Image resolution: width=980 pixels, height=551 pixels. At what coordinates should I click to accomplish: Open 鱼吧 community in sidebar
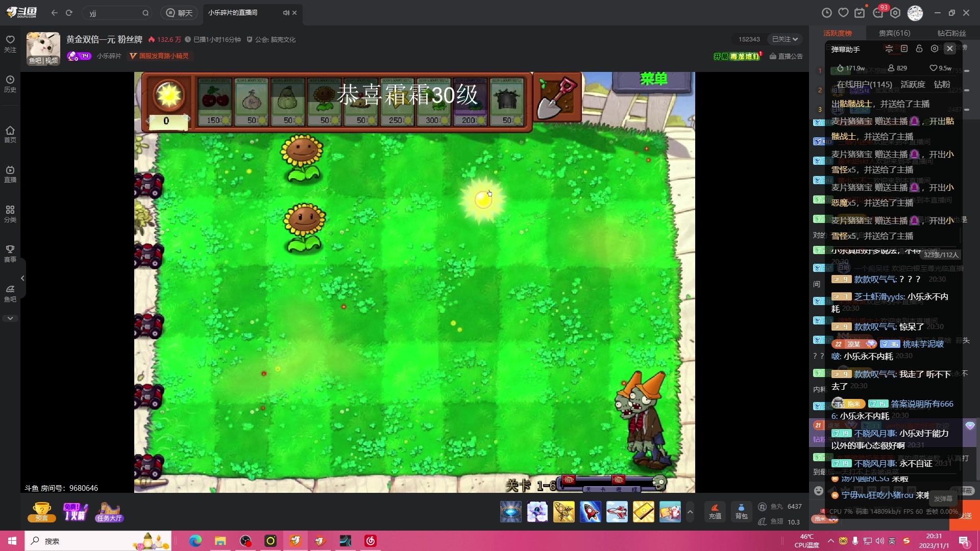click(x=10, y=294)
